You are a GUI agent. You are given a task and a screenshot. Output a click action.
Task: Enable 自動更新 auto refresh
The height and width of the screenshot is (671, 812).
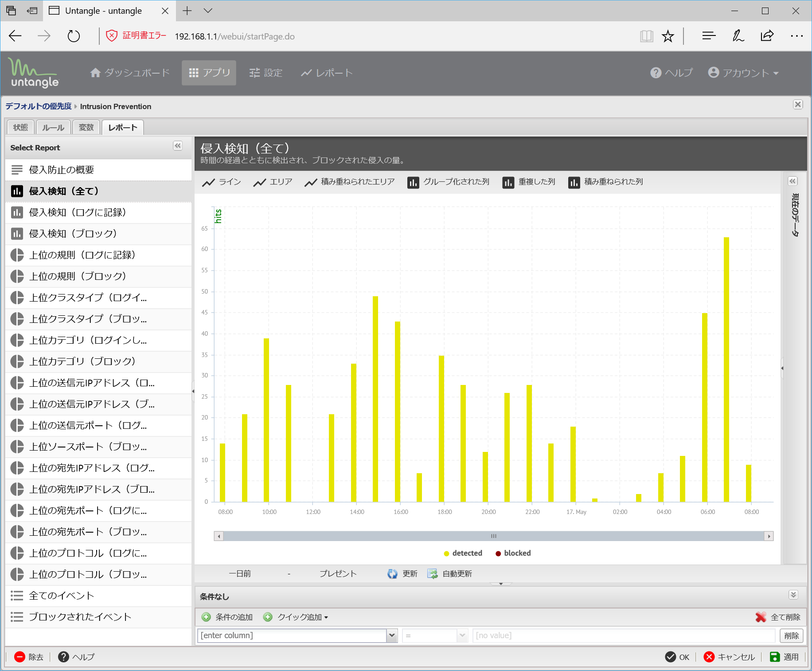(450, 574)
